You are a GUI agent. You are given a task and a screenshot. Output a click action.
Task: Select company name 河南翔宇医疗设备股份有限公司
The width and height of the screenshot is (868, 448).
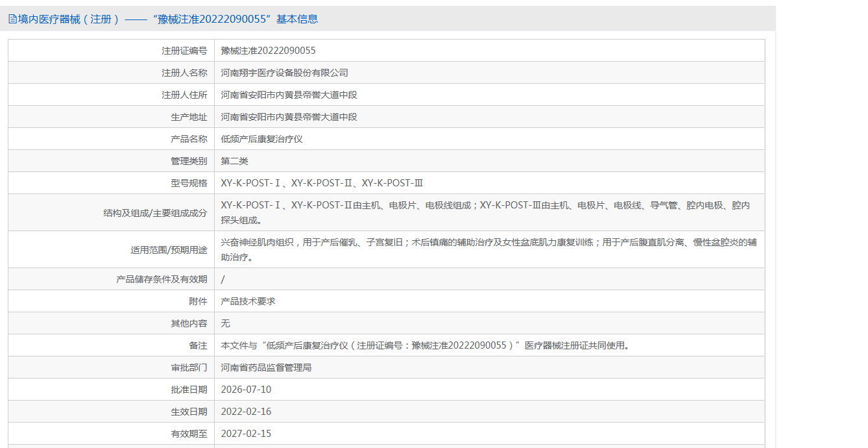[x=284, y=73]
